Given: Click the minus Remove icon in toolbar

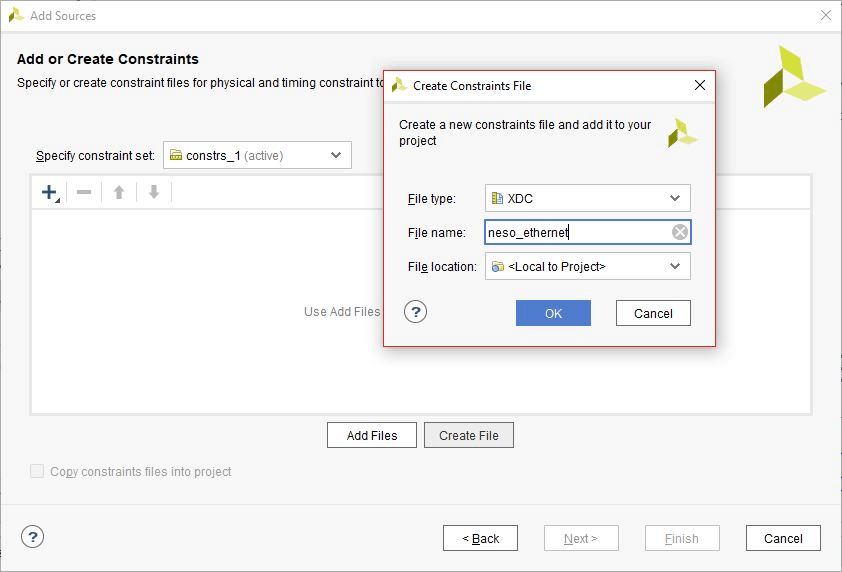Looking at the screenshot, I should coord(84,192).
